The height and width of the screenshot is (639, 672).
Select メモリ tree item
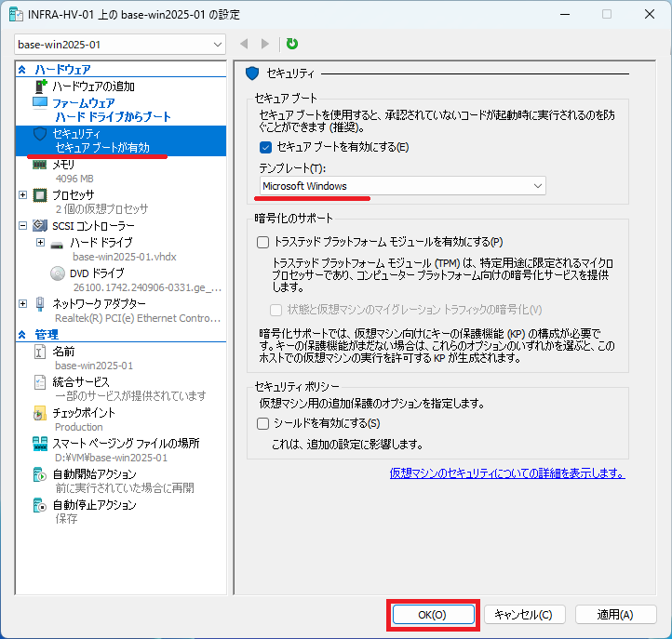pos(63,165)
